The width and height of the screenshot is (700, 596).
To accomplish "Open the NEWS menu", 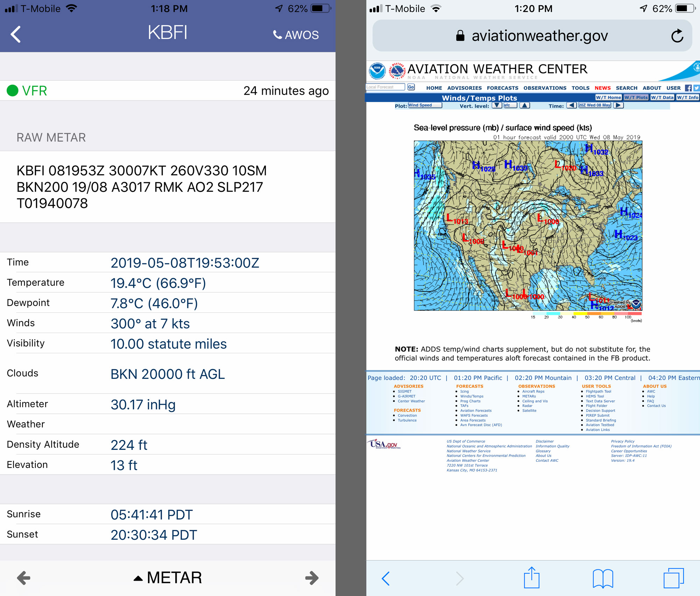I will coord(603,88).
